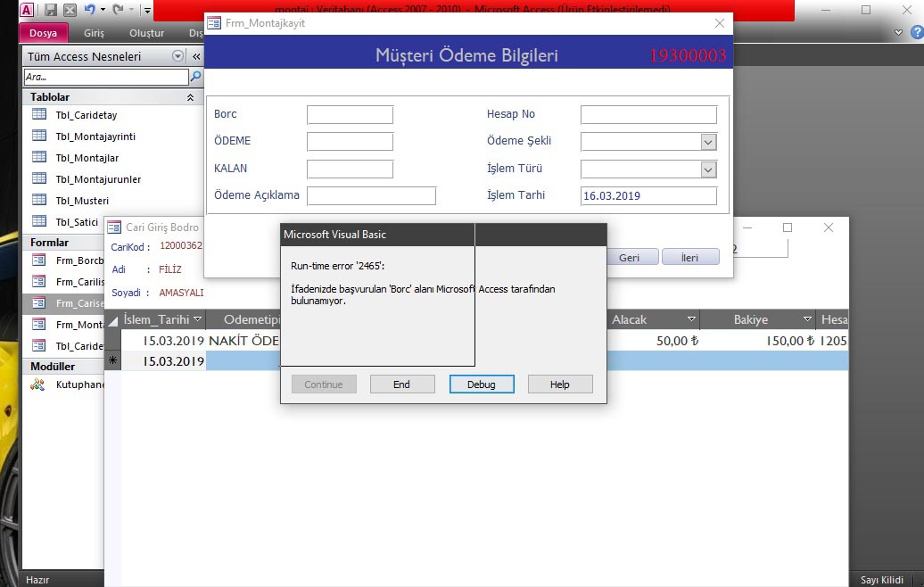Collapse the Tablolar group
Image resolution: width=924 pixels, height=587 pixels.
tap(189, 97)
